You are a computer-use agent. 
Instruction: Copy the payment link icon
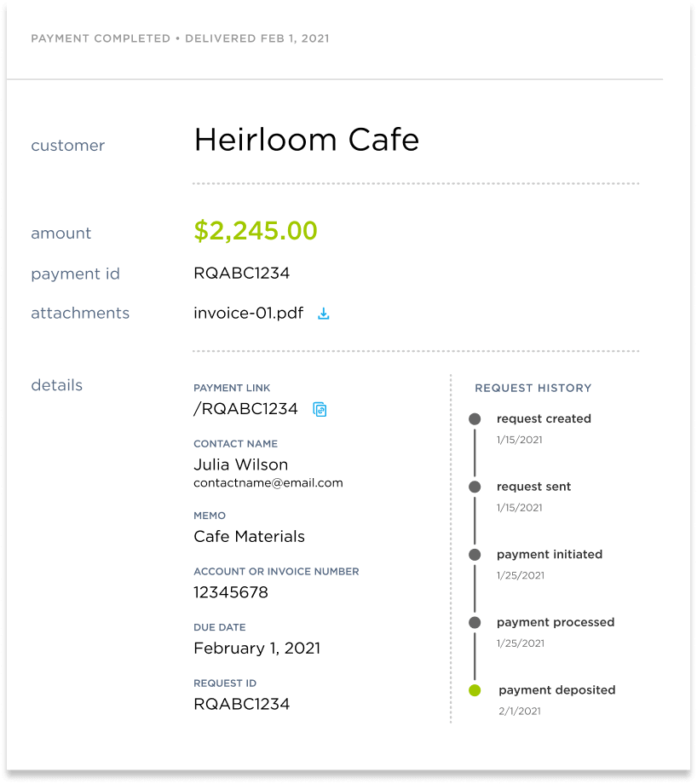coord(320,409)
